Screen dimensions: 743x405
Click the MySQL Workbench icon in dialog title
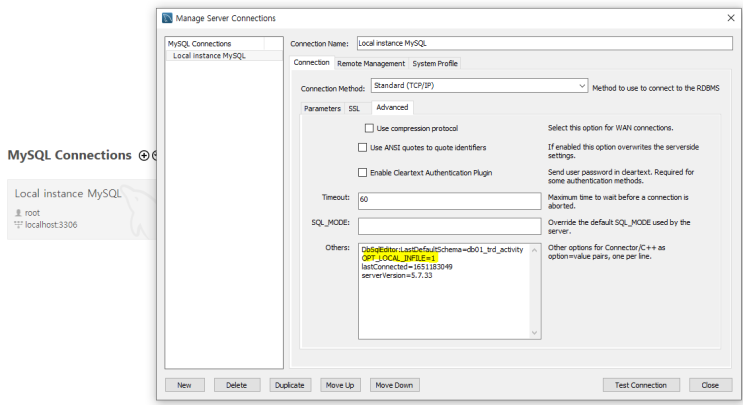(167, 18)
